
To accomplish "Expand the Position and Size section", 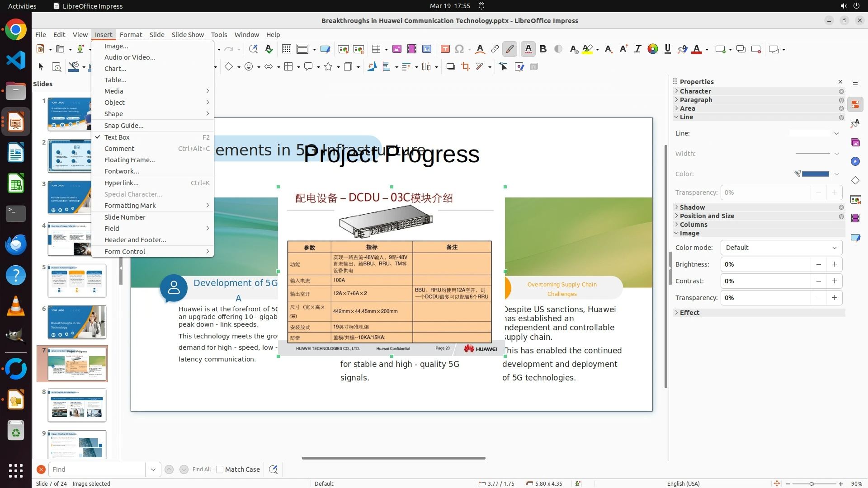I will click(707, 216).
